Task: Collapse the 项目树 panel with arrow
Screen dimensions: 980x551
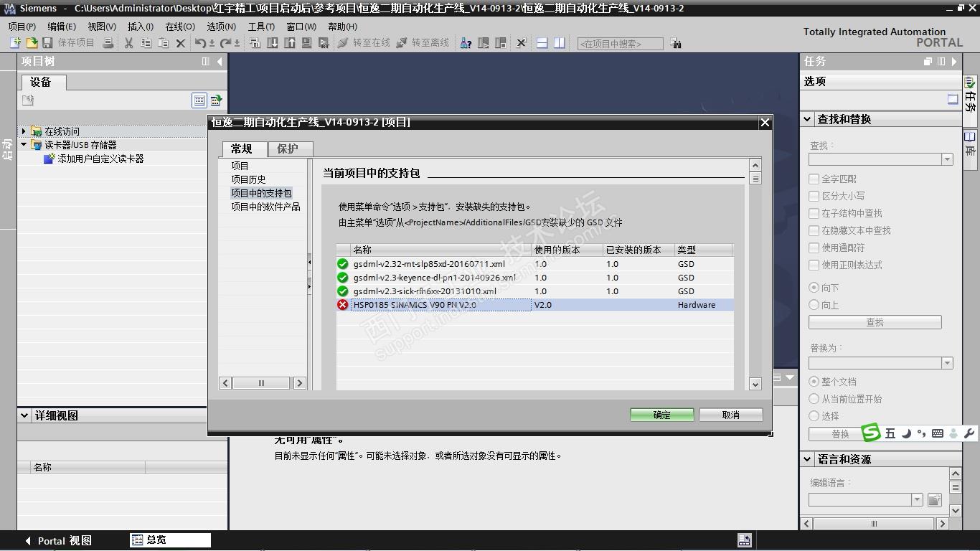Action: tap(220, 62)
